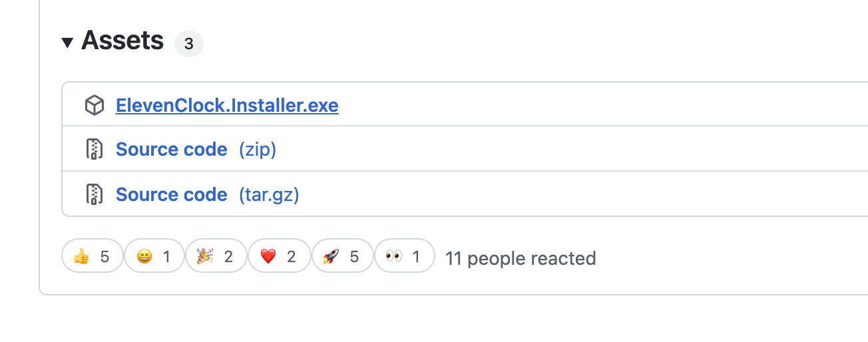The height and width of the screenshot is (342, 868).
Task: Toggle the party popper reaction
Action: coord(216,256)
